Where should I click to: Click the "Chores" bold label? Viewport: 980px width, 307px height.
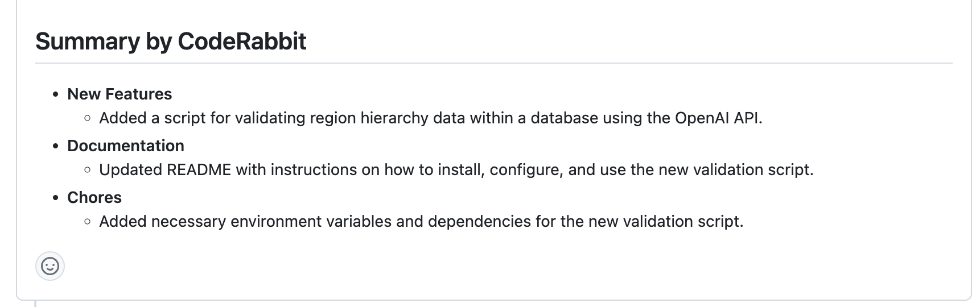[x=94, y=197]
